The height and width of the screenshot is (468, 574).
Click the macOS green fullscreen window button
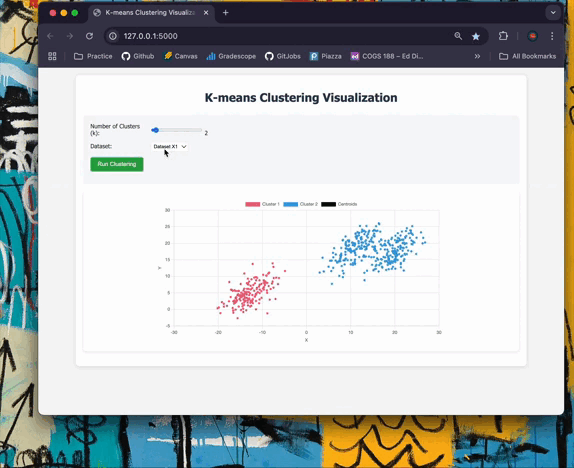pos(75,13)
